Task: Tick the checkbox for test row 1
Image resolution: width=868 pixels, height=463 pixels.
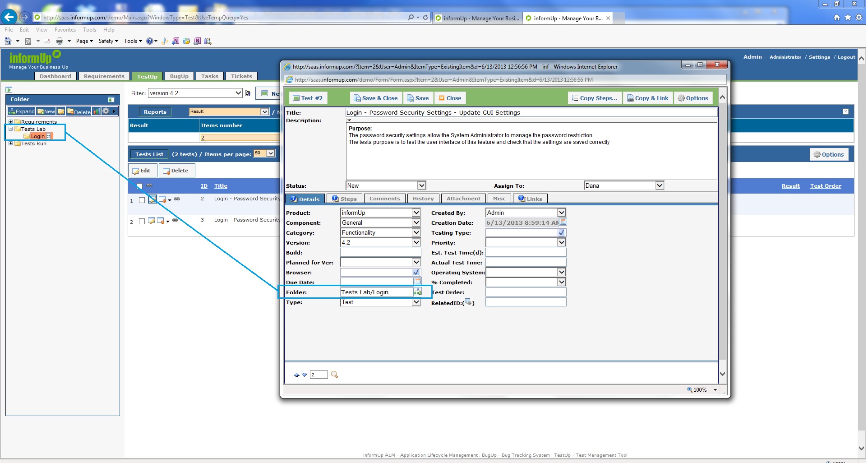Action: (x=142, y=200)
